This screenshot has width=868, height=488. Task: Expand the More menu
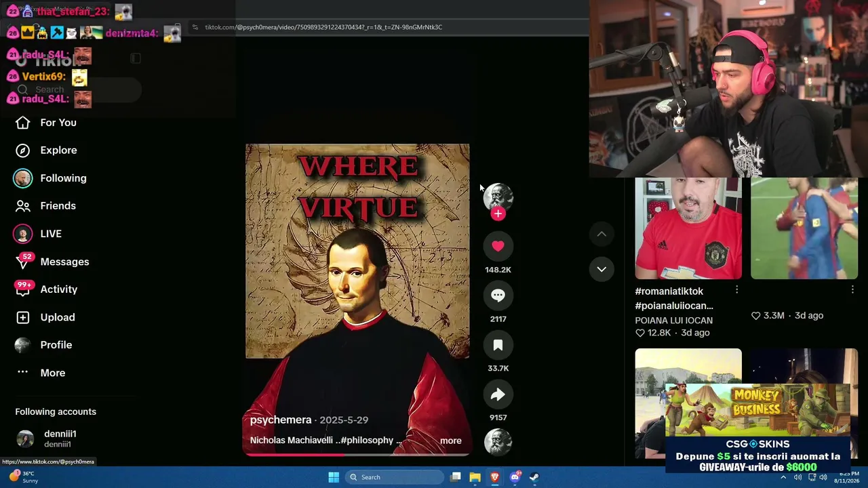pyautogui.click(x=41, y=373)
